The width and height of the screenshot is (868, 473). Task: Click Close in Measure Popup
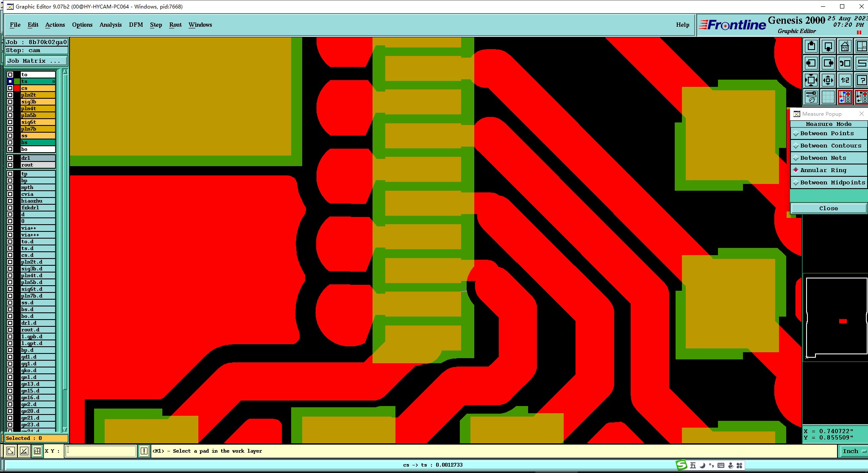point(828,208)
